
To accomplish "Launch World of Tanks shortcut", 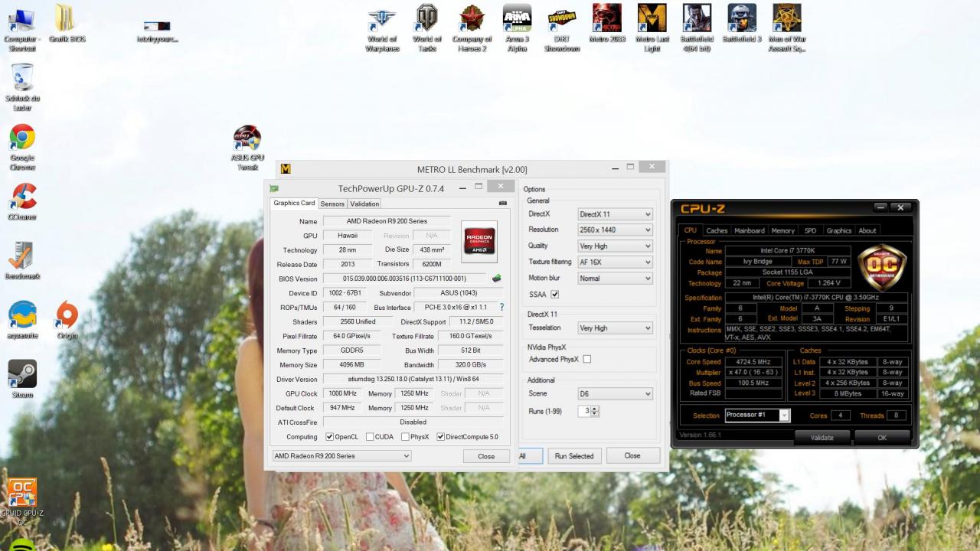I will click(x=426, y=28).
